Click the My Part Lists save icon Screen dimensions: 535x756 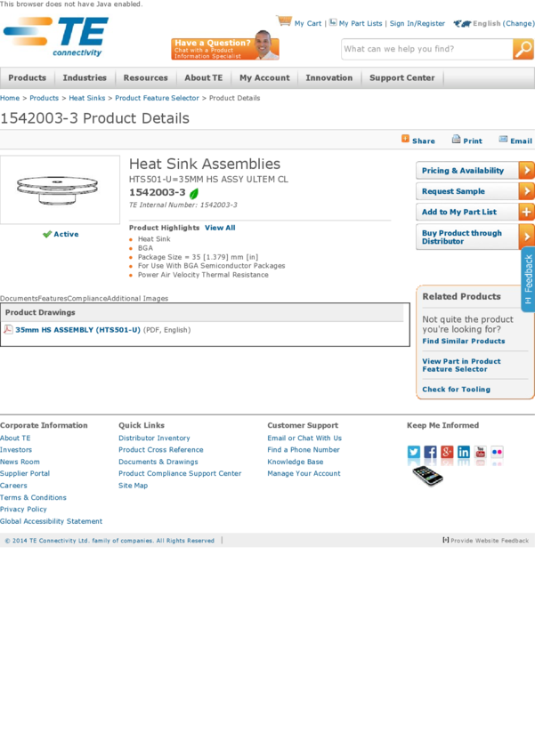click(x=333, y=22)
